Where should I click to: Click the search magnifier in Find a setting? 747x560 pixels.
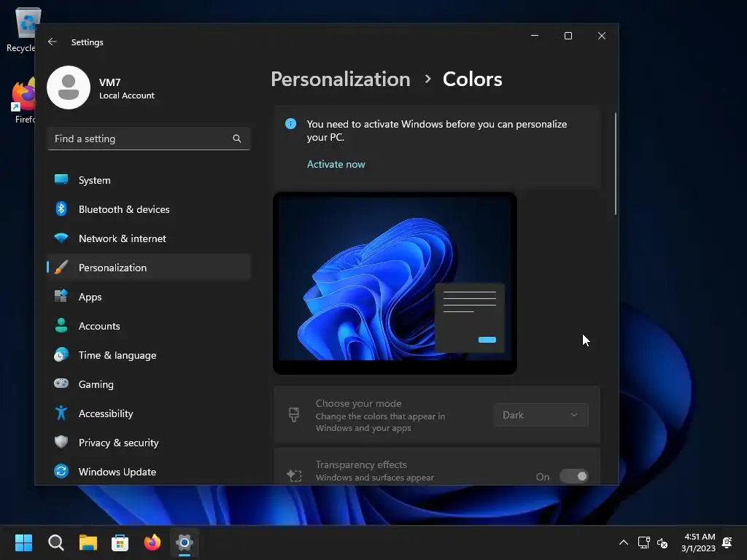237,139
